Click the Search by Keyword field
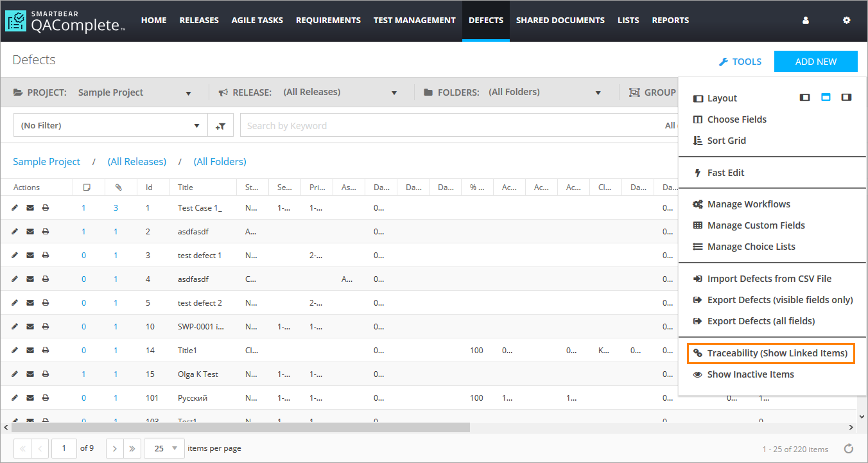The height and width of the screenshot is (463, 868). (385, 125)
